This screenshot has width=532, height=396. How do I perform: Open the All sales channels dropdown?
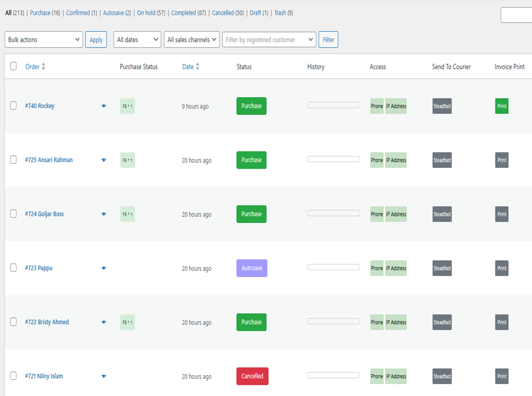coord(191,39)
